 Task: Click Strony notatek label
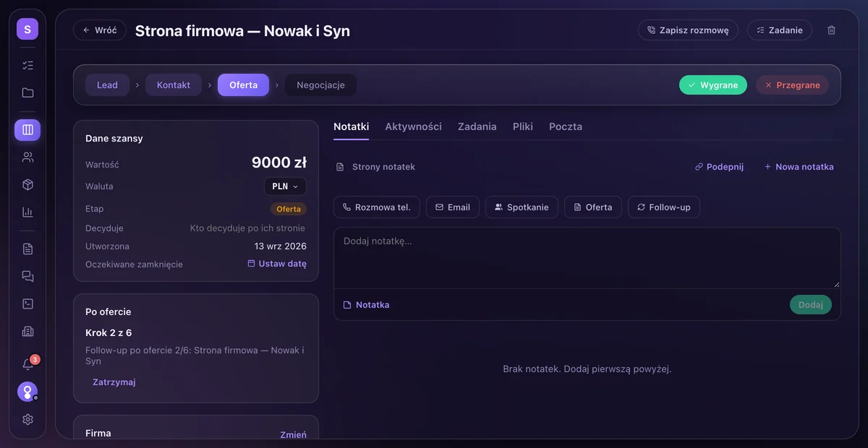point(383,167)
